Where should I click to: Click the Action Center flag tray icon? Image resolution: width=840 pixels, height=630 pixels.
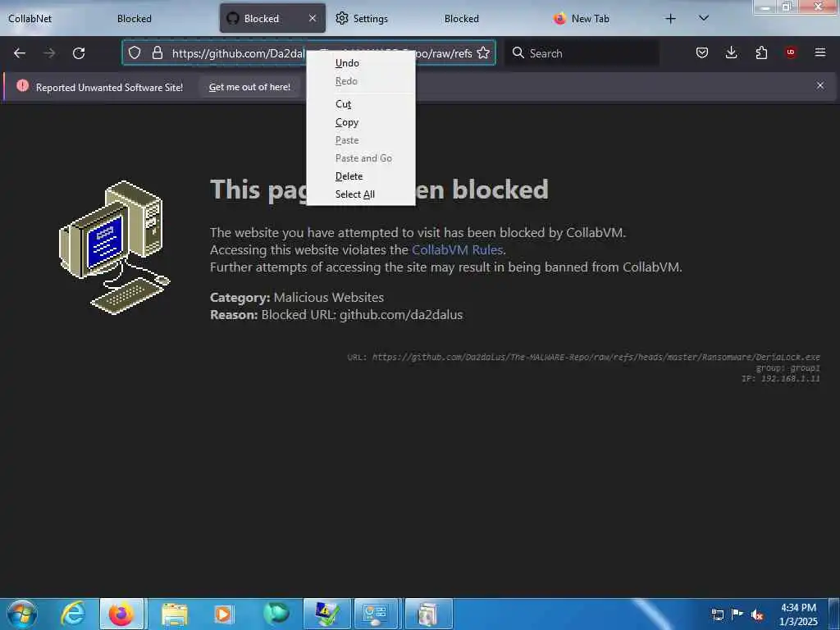[x=737, y=614]
